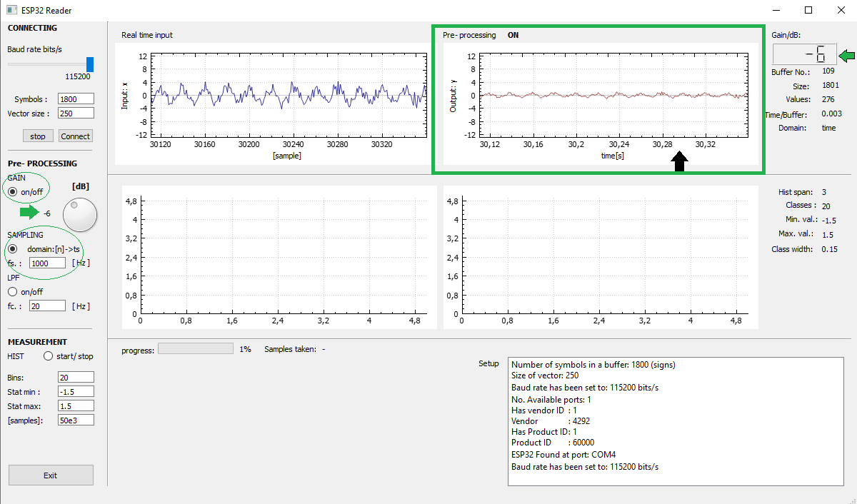
Task: Click the 'Hist span:' value 3
Action: pos(823,192)
